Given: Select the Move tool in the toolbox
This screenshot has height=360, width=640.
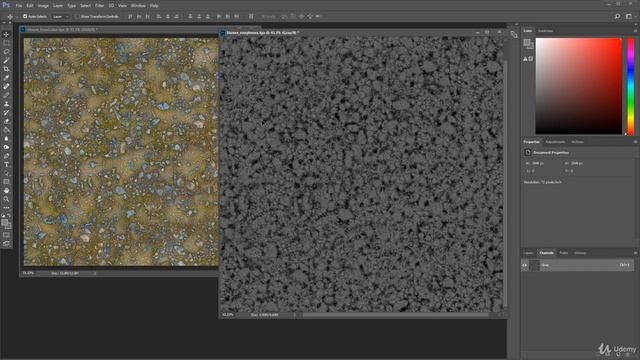Looking at the screenshot, I should click(6, 34).
